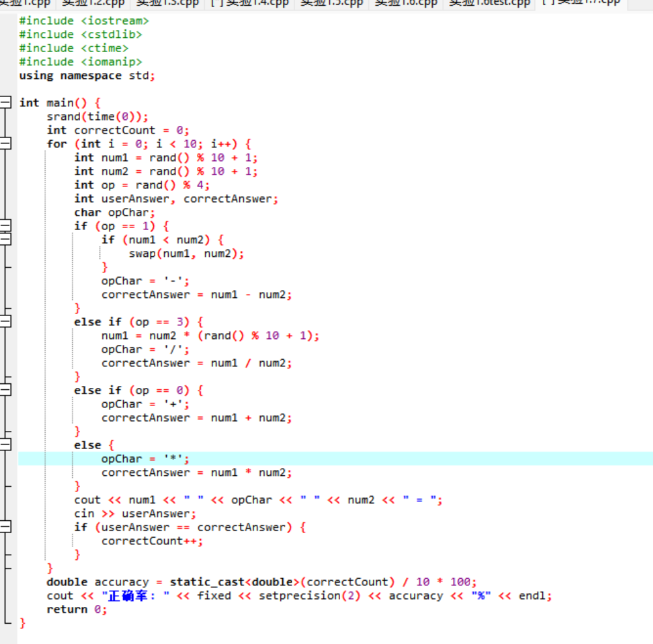The image size is (653, 644).
Task: Click the 'cin >> userAnswer;' line
Action: 135,514
